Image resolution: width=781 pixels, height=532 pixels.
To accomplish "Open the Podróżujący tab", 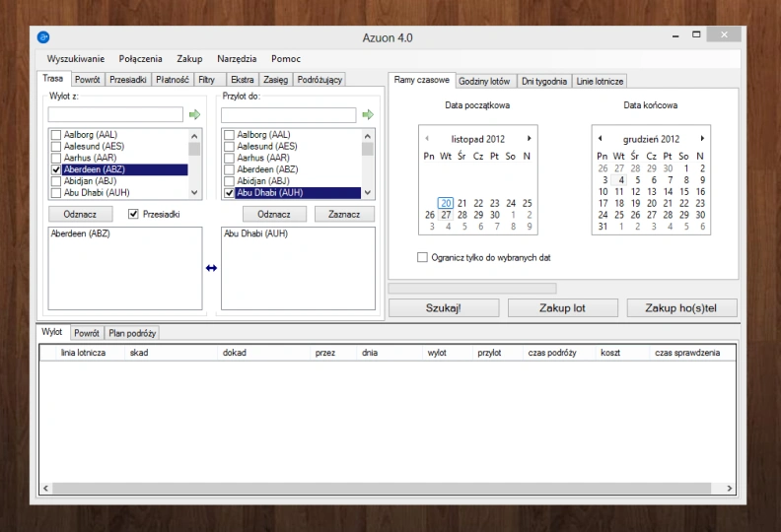I will tap(319, 80).
